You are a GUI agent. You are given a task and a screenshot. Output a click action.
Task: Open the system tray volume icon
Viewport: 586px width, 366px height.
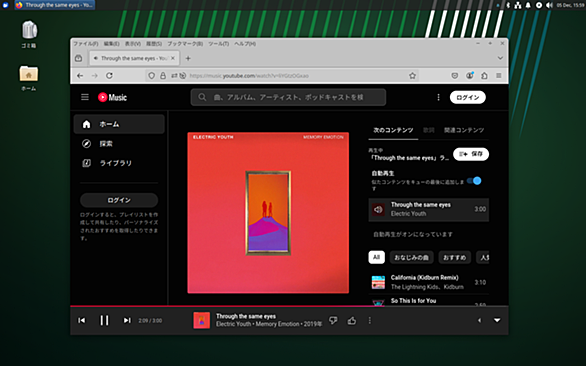[549, 5]
